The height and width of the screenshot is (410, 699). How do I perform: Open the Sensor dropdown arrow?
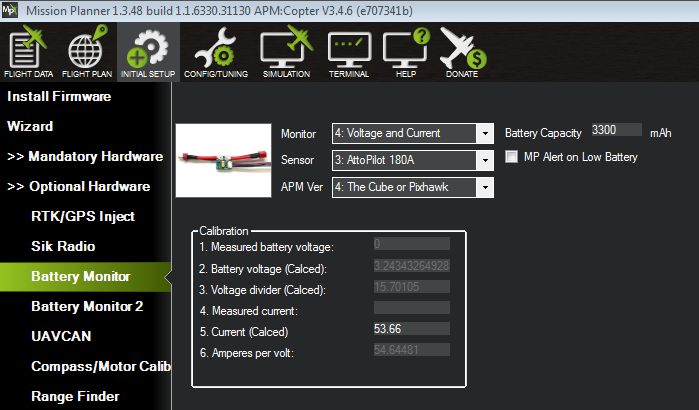point(485,160)
